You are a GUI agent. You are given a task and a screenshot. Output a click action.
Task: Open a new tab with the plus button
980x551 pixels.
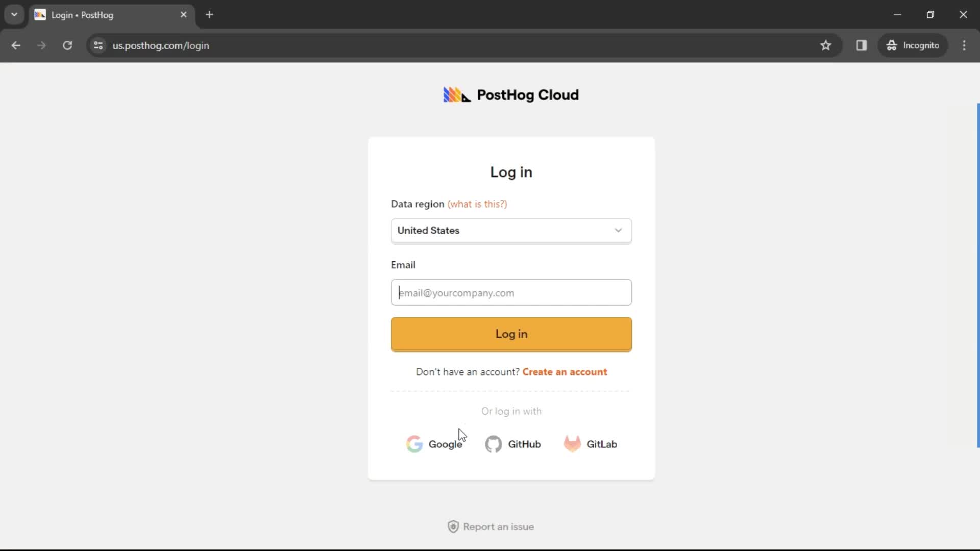pos(209,15)
